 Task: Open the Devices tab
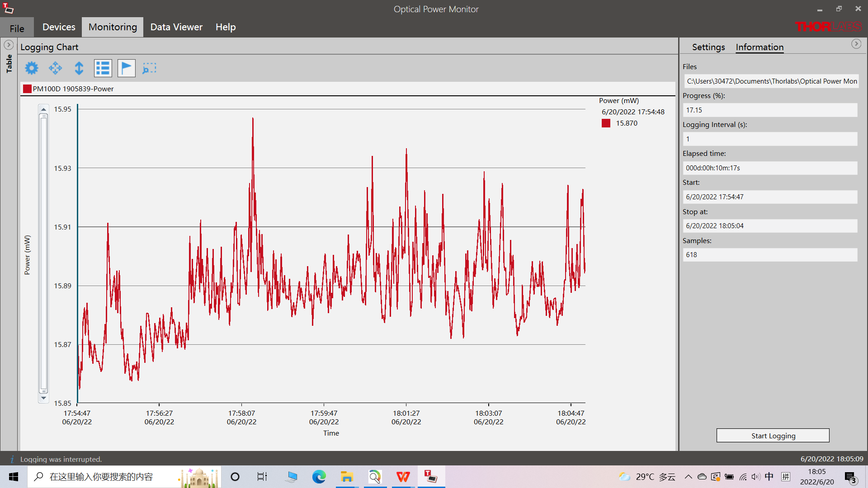pyautogui.click(x=59, y=27)
